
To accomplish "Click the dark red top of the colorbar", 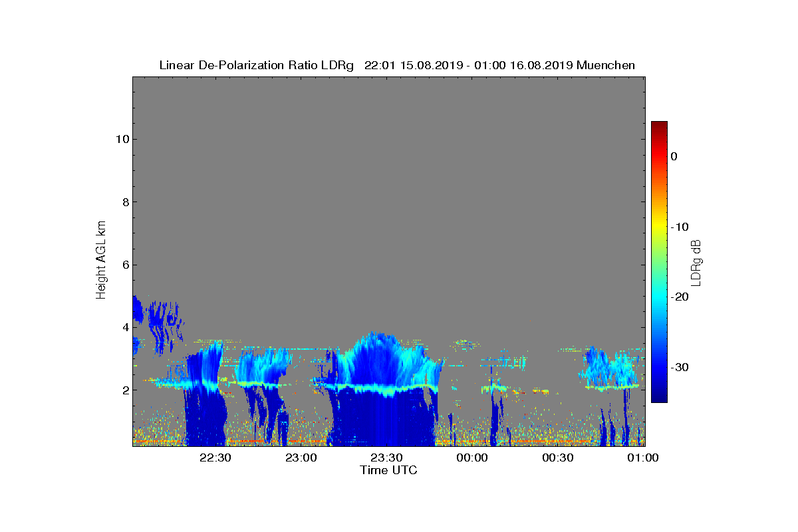I will coord(659,126).
